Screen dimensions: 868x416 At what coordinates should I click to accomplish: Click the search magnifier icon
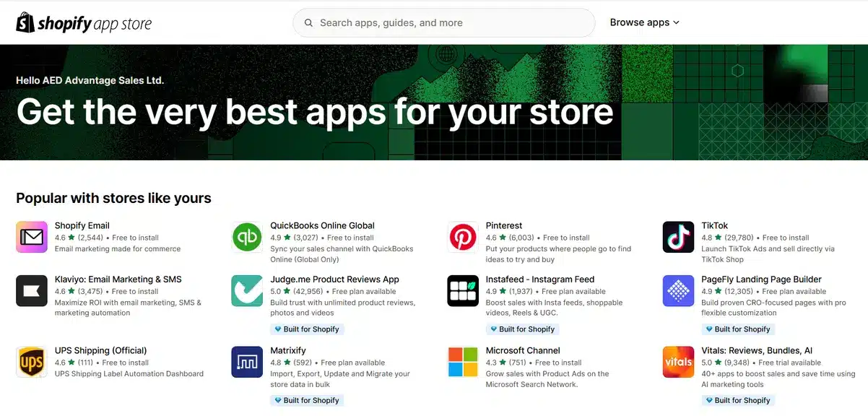coord(308,23)
